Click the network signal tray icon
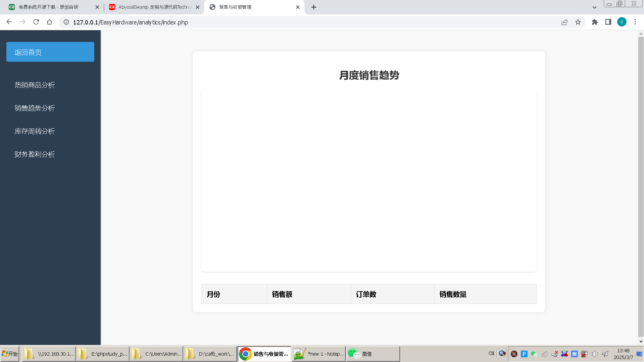Image resolution: width=644 pixels, height=362 pixels. tap(544, 354)
